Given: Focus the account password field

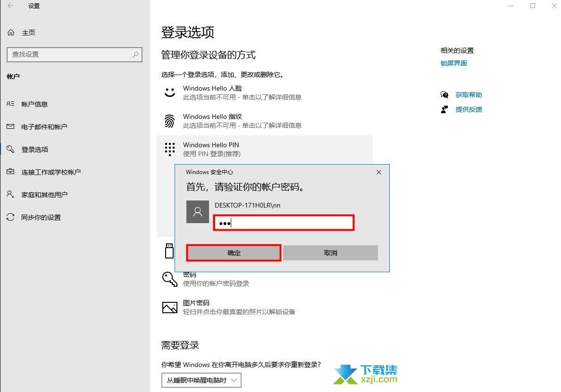Looking at the screenshot, I should 284,223.
